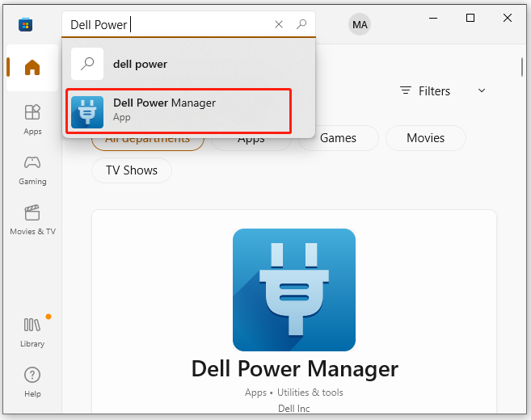The width and height of the screenshot is (531, 420).
Task: Click the Dell Power Manager plug icon in suggestions
Action: pyautogui.click(x=87, y=112)
